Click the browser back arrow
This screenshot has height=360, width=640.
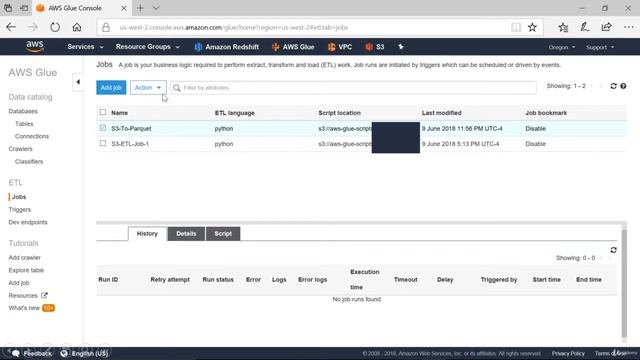[11, 27]
